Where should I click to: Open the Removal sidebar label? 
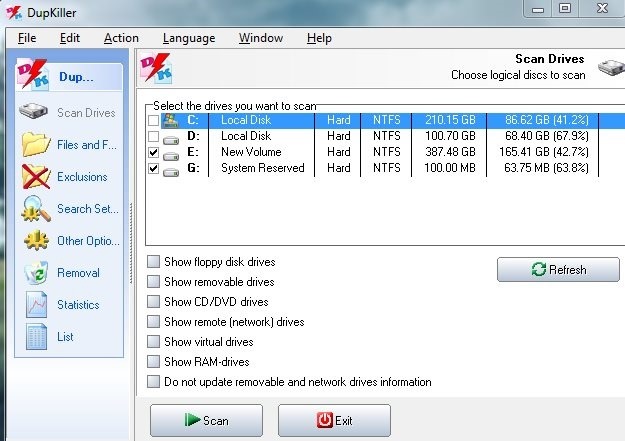[x=79, y=273]
